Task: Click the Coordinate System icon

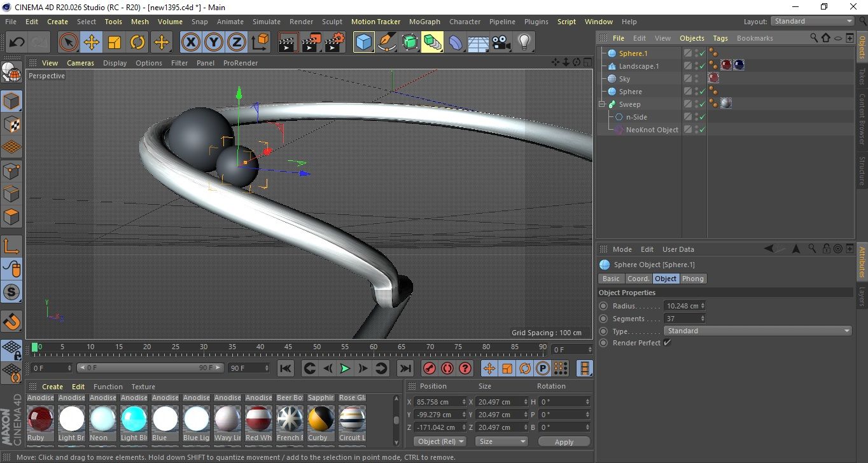Action: point(260,43)
